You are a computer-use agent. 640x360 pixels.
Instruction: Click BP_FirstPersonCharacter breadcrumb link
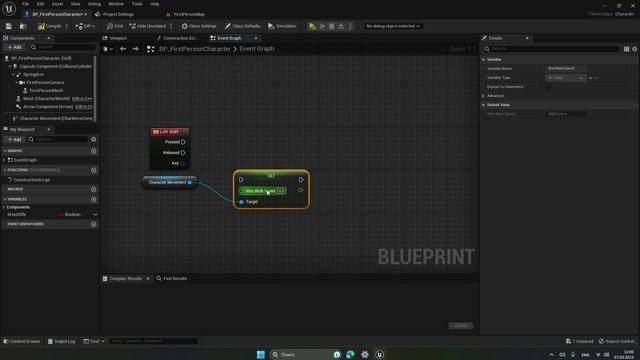195,49
